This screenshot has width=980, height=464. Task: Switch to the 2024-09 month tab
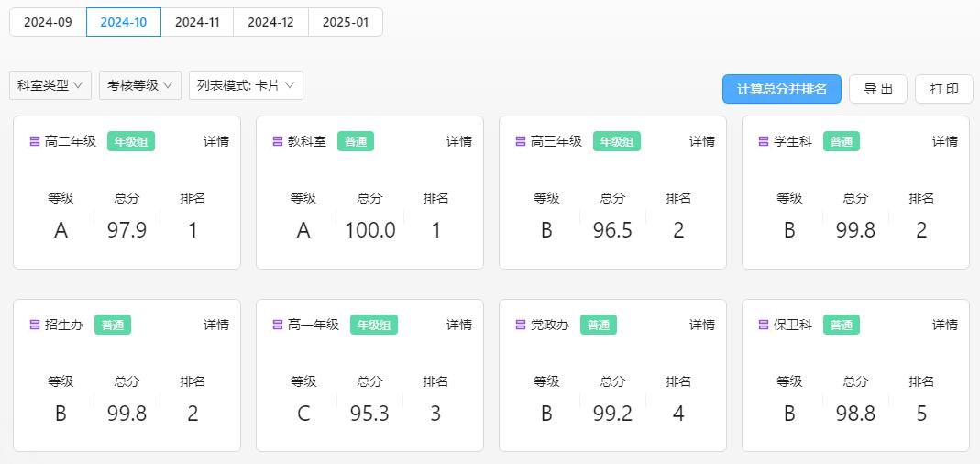pyautogui.click(x=48, y=22)
